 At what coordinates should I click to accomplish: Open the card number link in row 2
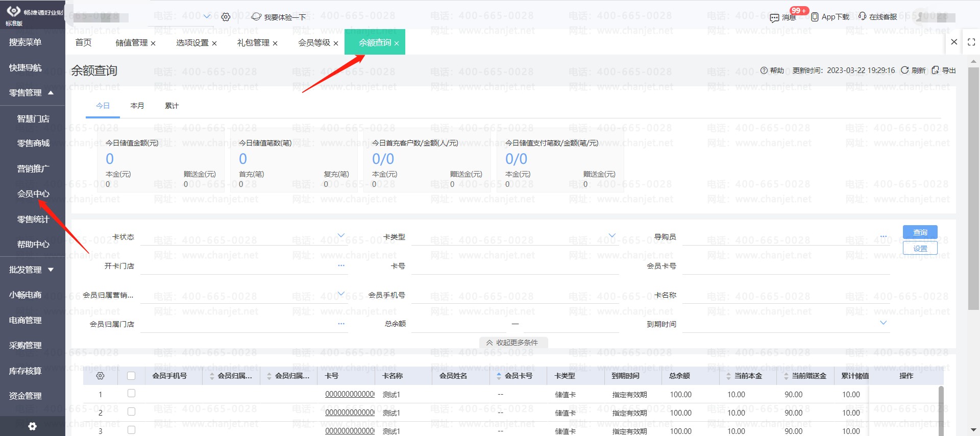click(350, 413)
